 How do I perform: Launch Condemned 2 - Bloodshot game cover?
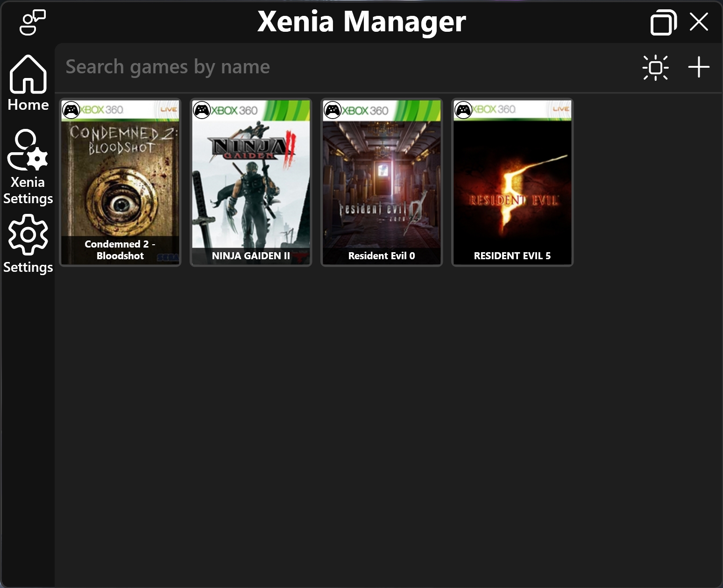point(120,182)
